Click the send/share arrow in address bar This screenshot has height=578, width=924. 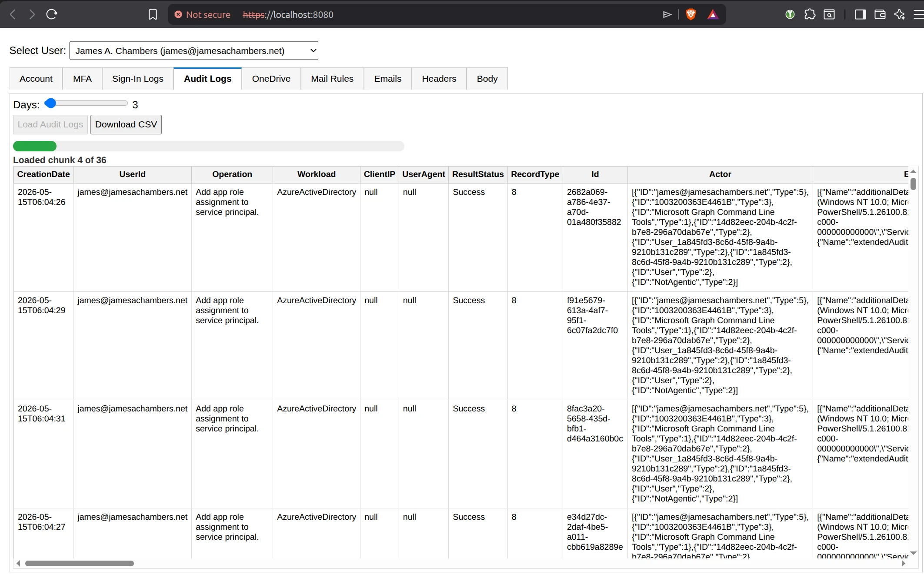point(667,15)
